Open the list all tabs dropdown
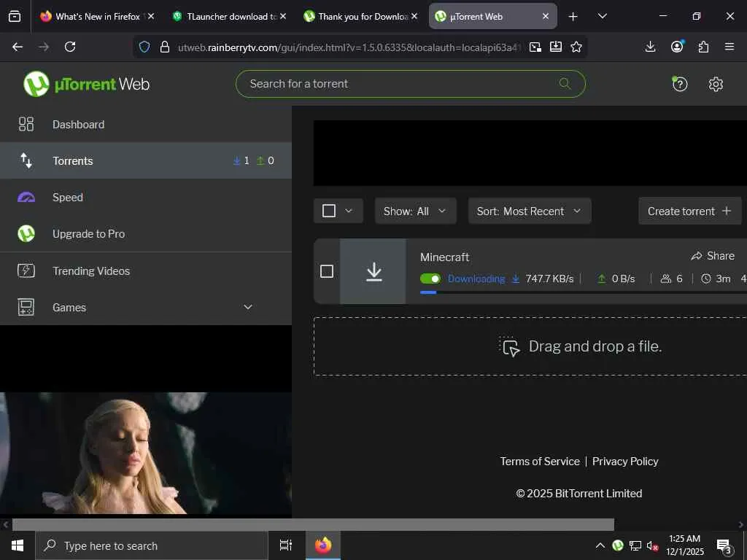The height and width of the screenshot is (560, 747). click(602, 16)
